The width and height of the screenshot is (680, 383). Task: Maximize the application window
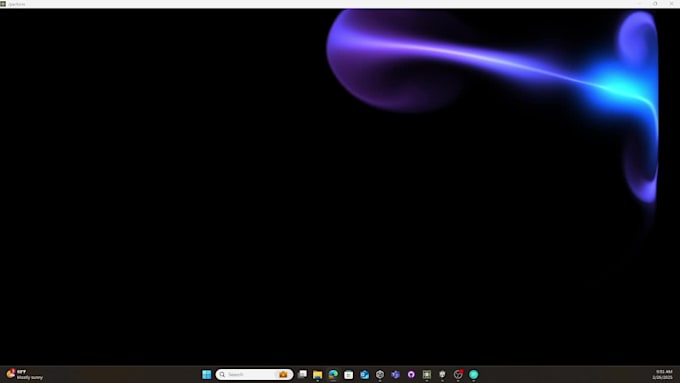coord(655,3)
